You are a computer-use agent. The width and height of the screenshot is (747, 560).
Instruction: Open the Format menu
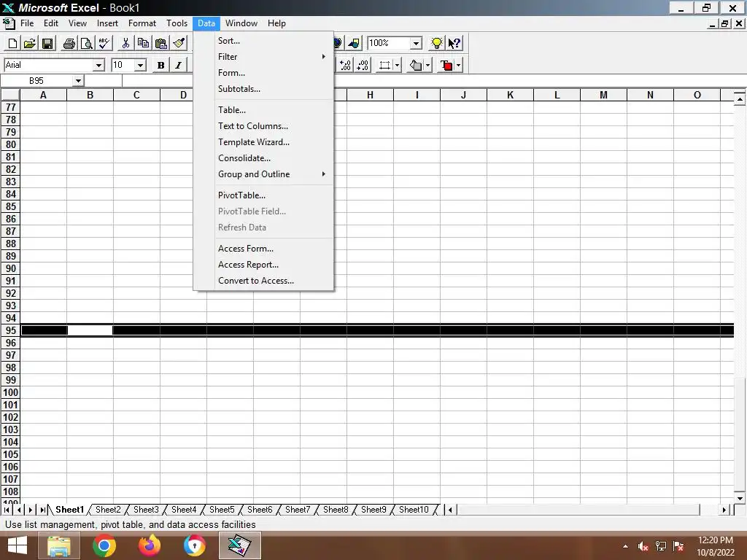coord(142,23)
